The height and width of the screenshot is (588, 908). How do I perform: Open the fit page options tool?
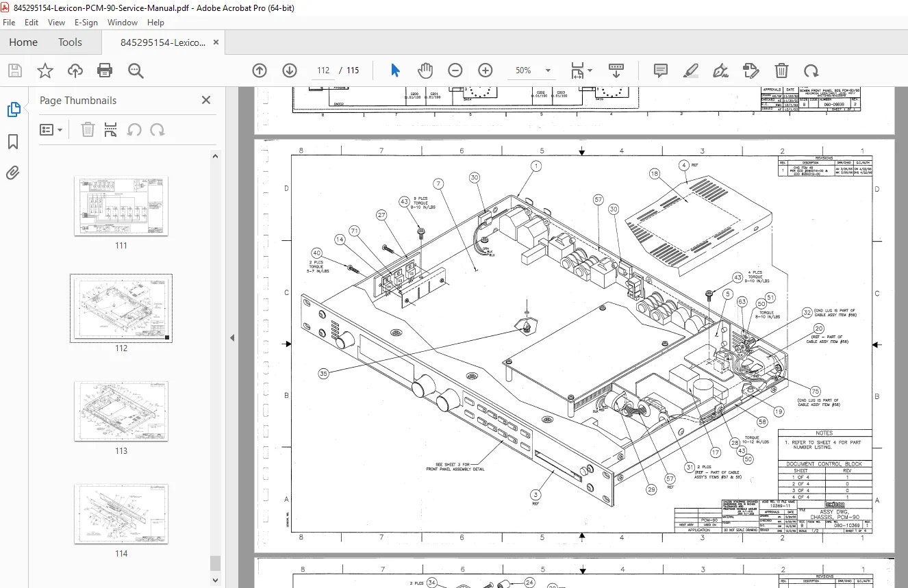coord(581,71)
